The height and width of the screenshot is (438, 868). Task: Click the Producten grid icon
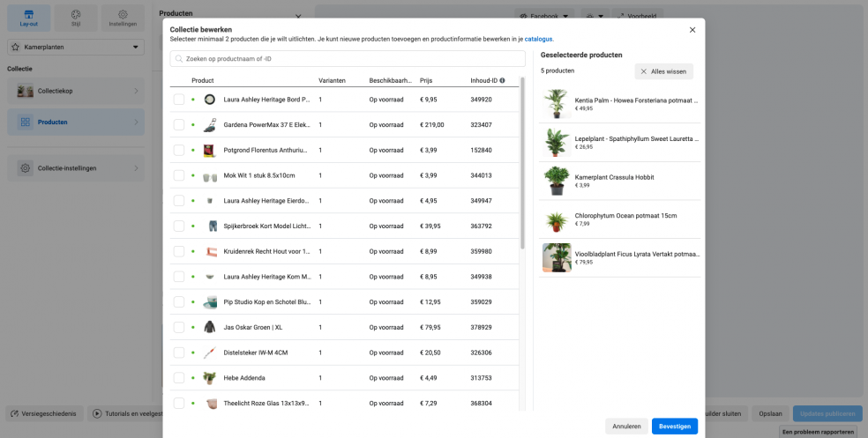[25, 122]
